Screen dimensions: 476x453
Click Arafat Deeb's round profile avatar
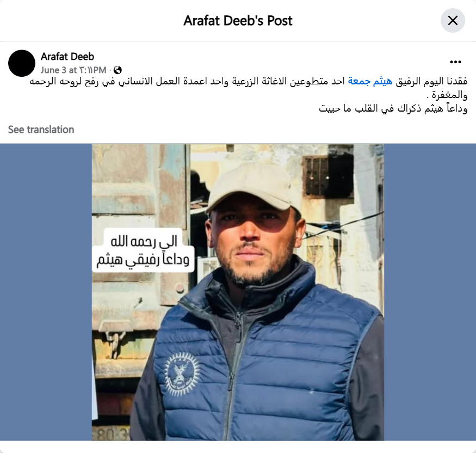[x=22, y=63]
